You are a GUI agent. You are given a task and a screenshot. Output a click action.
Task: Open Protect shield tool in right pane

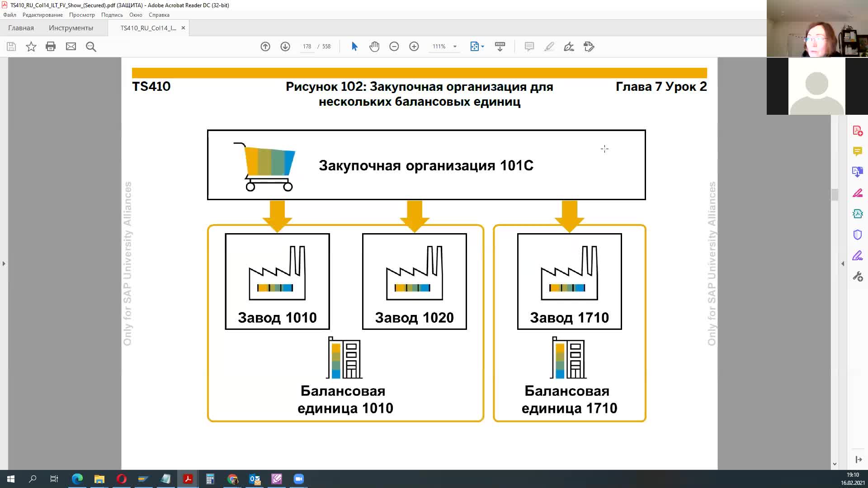point(858,235)
